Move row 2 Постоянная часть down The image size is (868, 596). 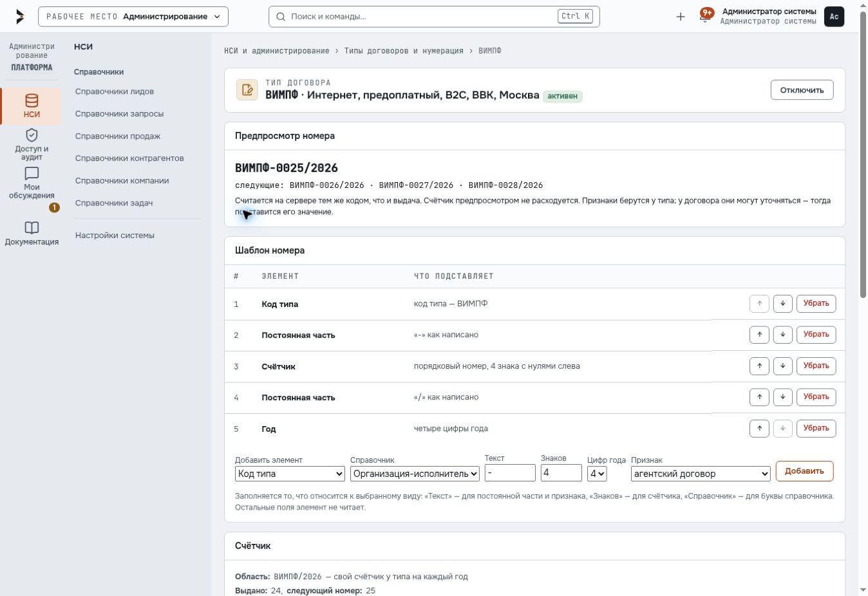(x=782, y=335)
